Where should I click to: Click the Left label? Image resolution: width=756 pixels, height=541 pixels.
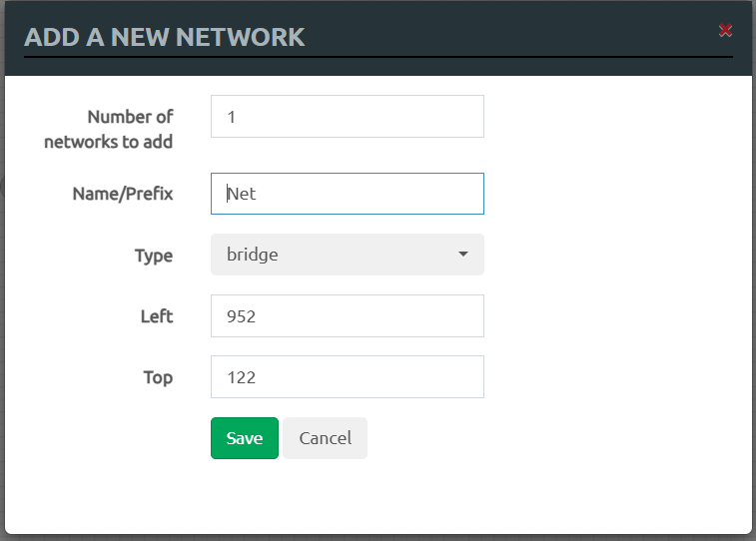coord(157,316)
